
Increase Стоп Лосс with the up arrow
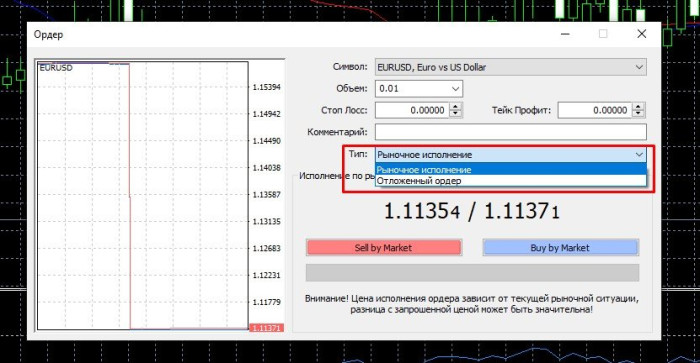[455, 107]
